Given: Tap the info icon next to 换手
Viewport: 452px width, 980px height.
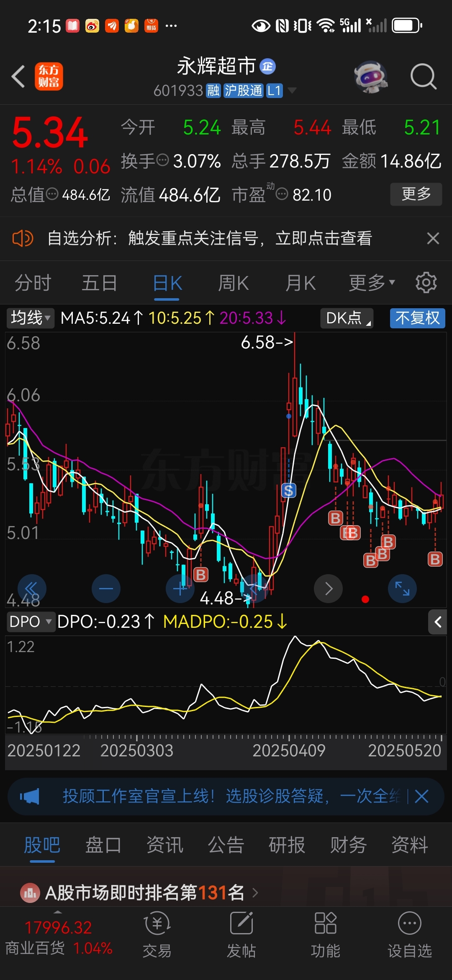Looking at the screenshot, I should pos(162,160).
